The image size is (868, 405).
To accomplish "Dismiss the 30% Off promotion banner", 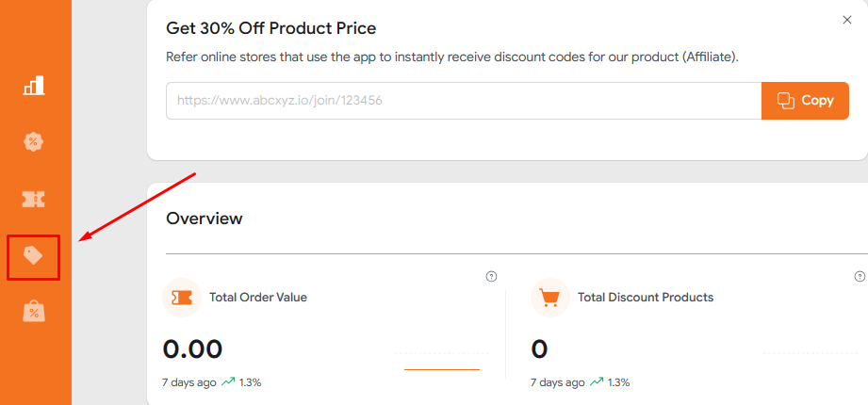I will point(846,20).
